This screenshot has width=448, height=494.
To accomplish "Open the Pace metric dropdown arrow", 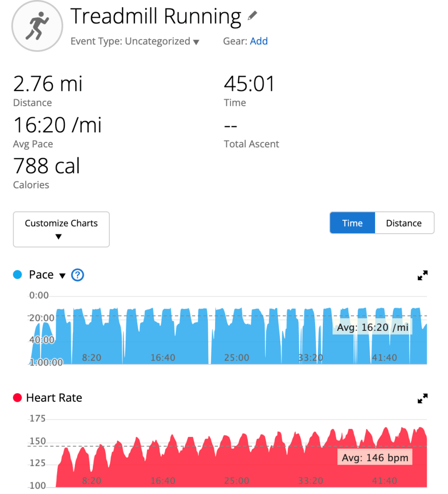I will [62, 276].
